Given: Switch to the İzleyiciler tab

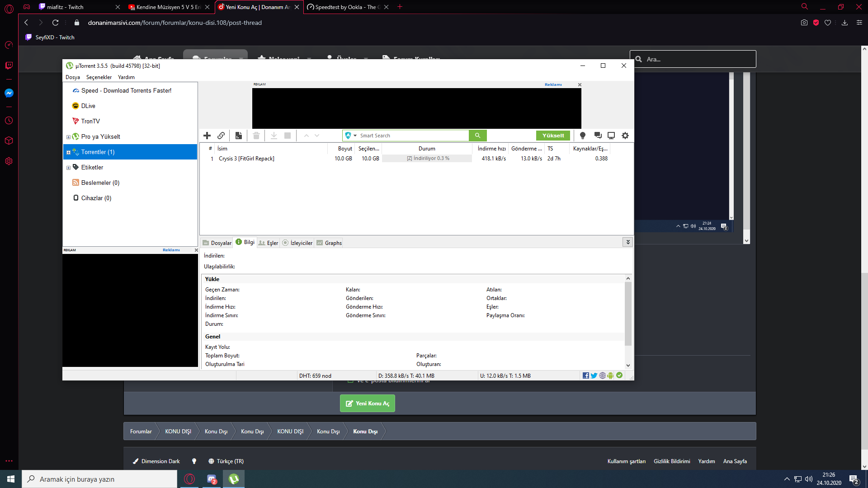Looking at the screenshot, I should (x=297, y=243).
